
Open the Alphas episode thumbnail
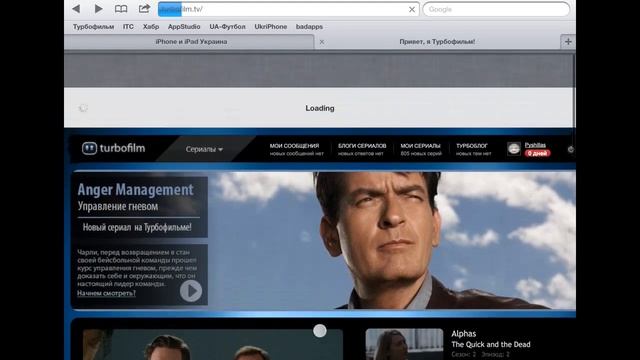(404, 344)
